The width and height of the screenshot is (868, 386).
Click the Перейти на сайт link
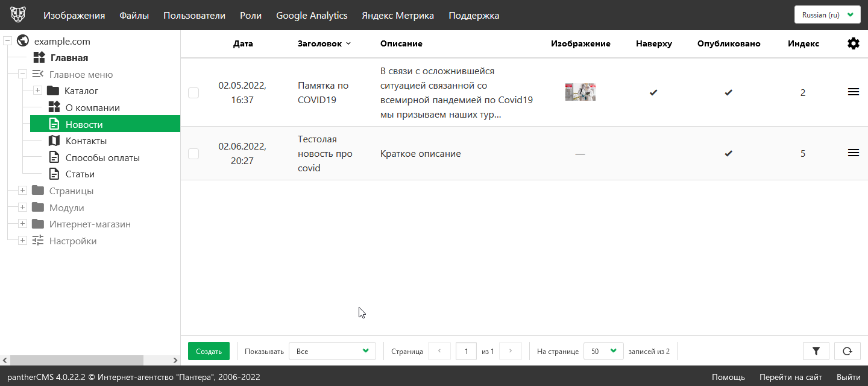790,377
